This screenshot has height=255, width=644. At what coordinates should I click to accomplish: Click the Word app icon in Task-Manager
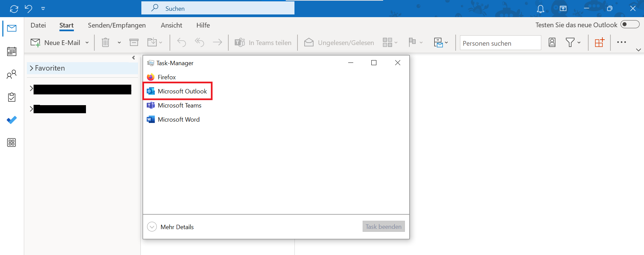tap(151, 120)
